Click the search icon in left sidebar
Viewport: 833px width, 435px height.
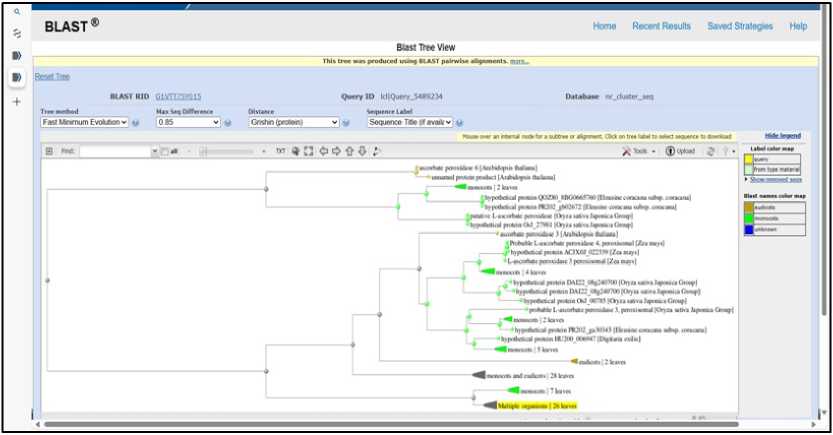(x=17, y=12)
